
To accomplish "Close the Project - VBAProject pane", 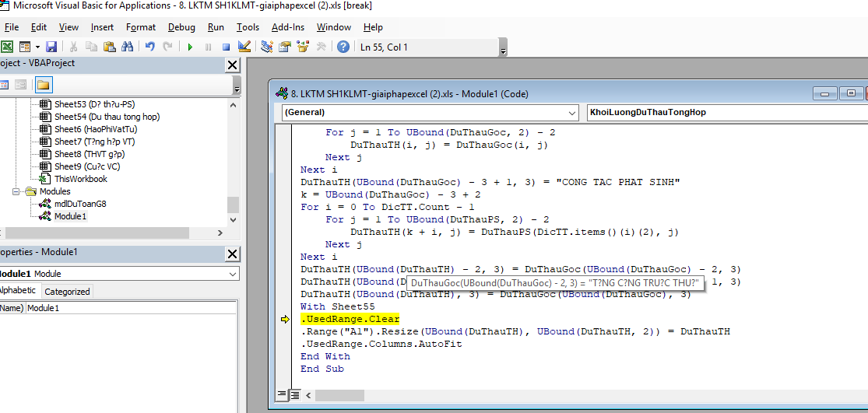I will point(233,65).
